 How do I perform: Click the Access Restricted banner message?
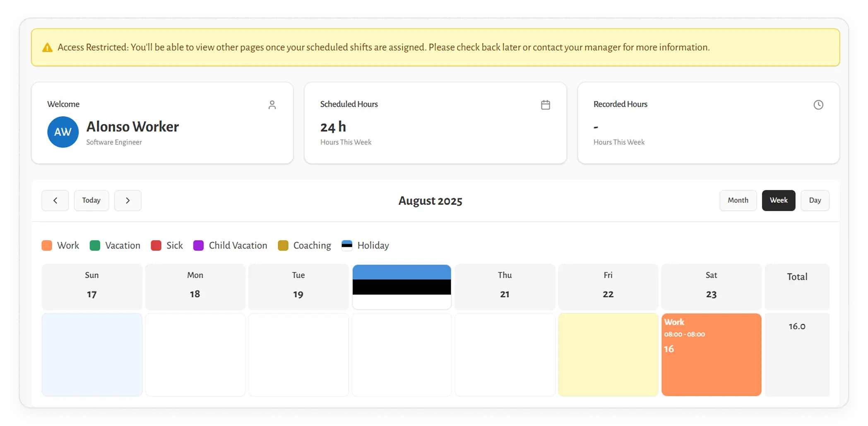click(x=384, y=48)
